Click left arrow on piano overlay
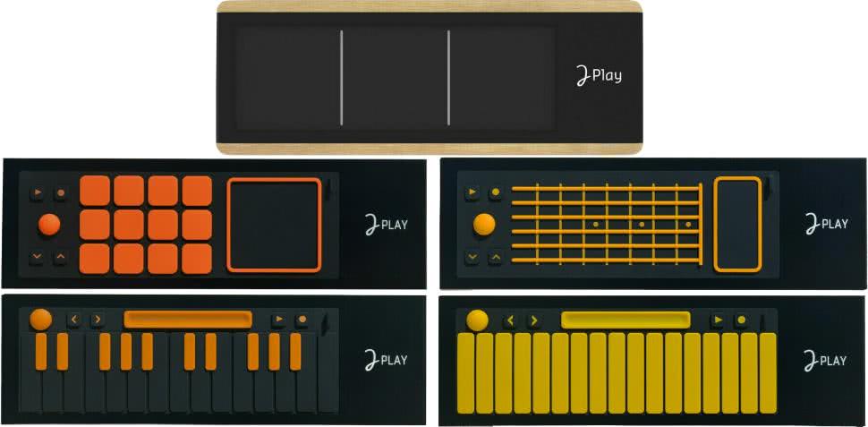This screenshot has height=427, width=868. (x=73, y=320)
